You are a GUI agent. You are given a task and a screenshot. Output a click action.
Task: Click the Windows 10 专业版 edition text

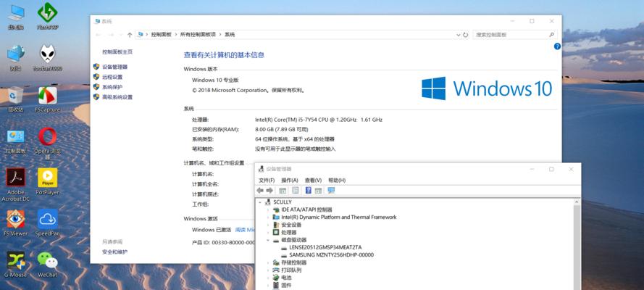click(x=215, y=80)
